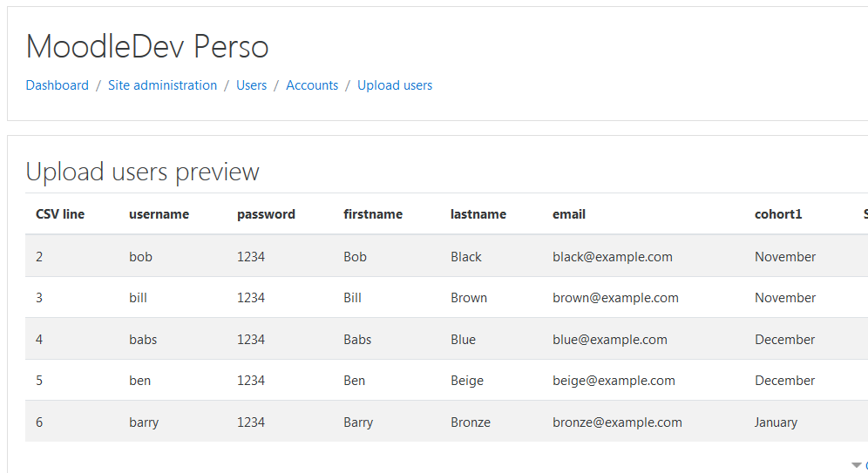Viewport: 868px width, 473px height.
Task: Click the password column header
Action: tap(266, 214)
